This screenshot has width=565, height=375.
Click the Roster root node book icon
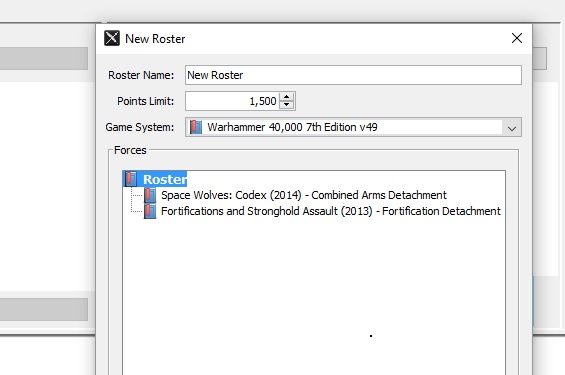pos(131,179)
